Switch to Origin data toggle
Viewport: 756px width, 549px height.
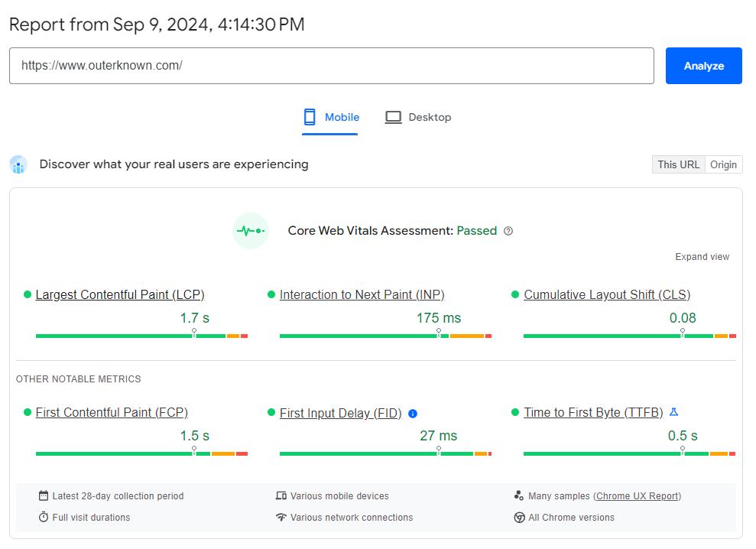723,164
